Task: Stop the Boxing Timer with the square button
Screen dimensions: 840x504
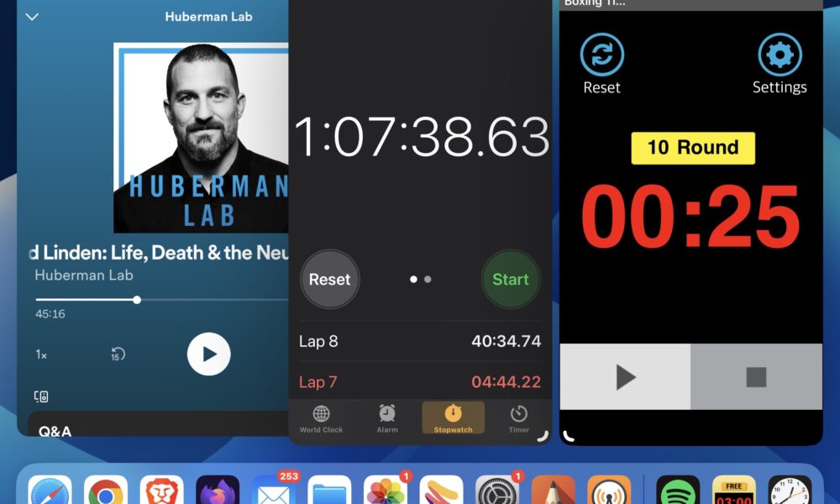Action: click(x=757, y=377)
